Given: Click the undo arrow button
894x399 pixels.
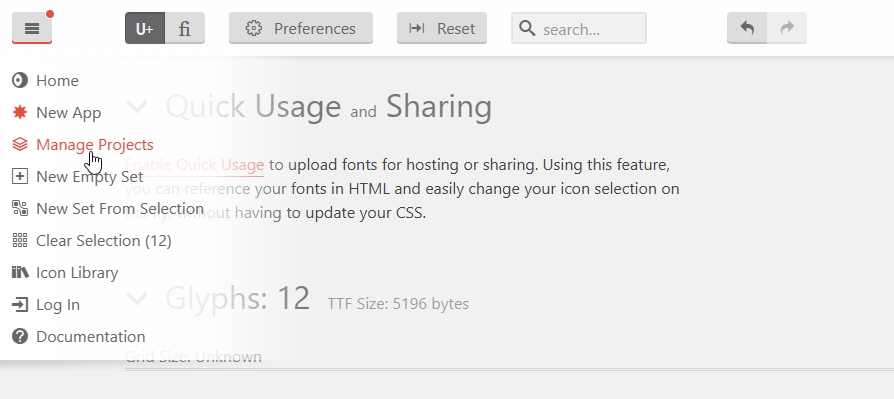Looking at the screenshot, I should click(747, 28).
